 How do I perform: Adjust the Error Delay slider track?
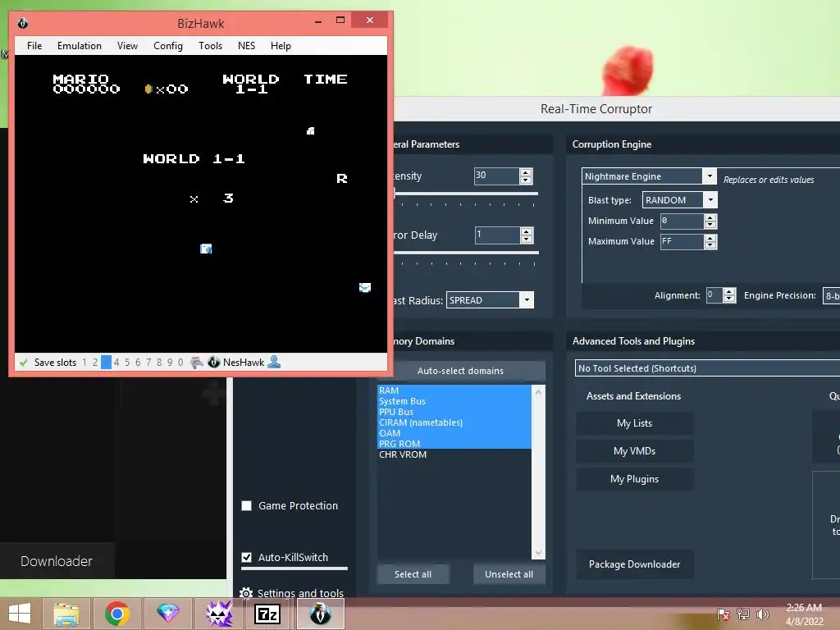pyautogui.click(x=466, y=253)
